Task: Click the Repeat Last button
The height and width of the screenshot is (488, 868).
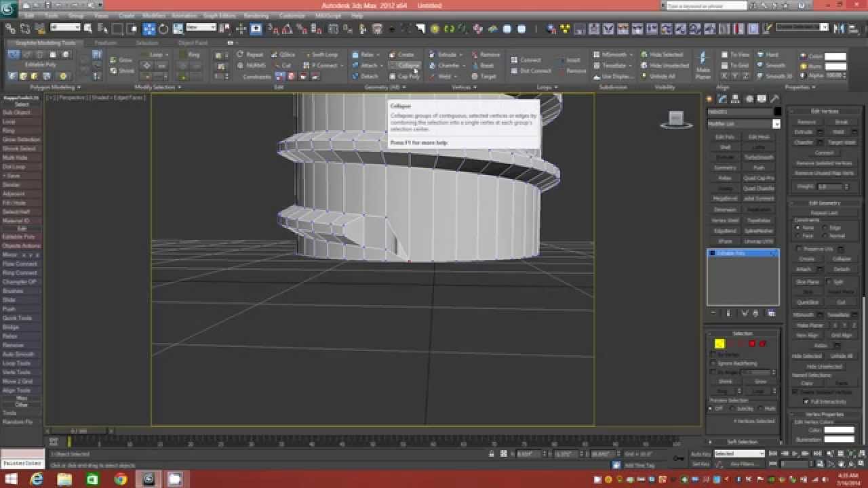Action: (824, 213)
